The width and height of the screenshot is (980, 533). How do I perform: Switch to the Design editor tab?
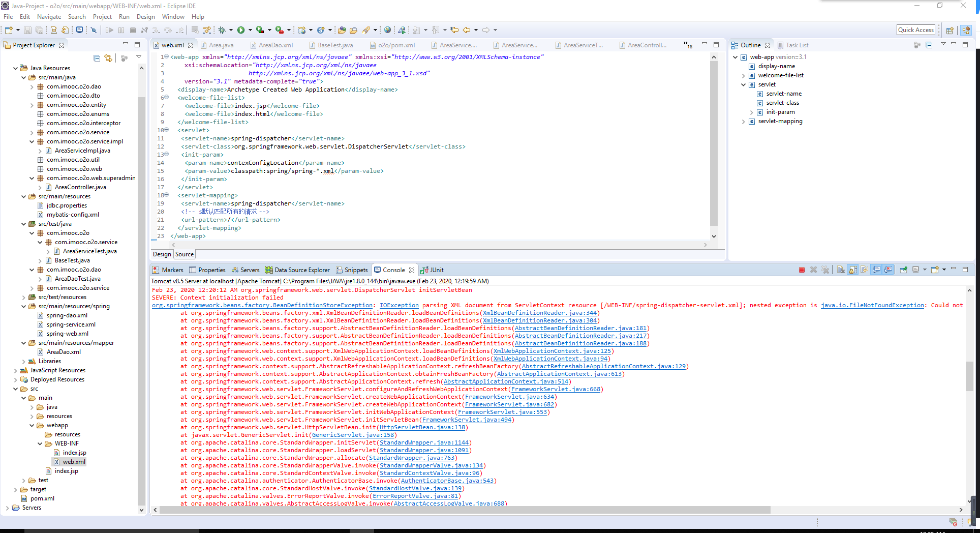tap(162, 254)
